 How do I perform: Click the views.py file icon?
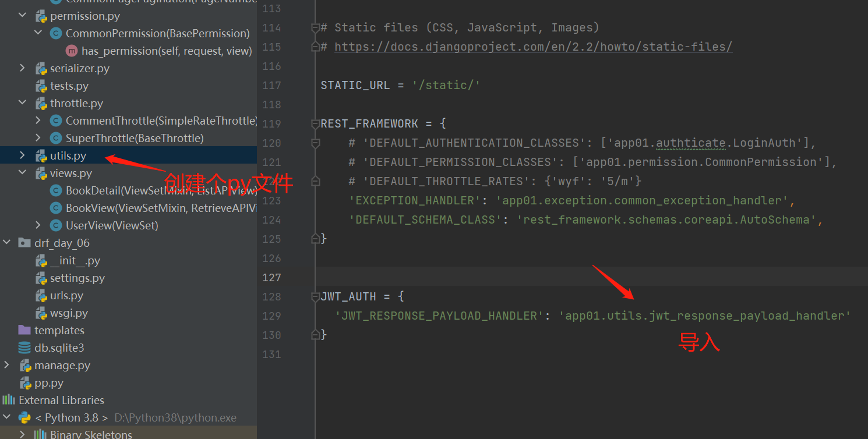41,174
